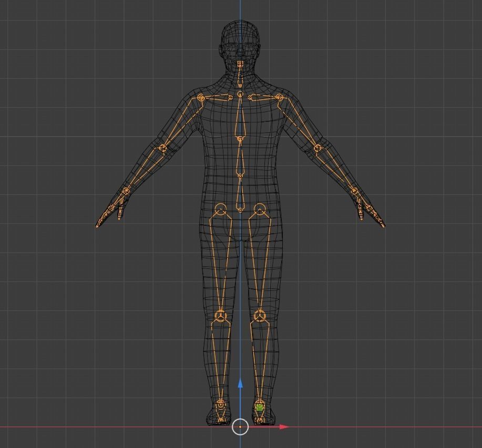
Task: Select forearm bone on screen-left arm
Action: [x=145, y=170]
